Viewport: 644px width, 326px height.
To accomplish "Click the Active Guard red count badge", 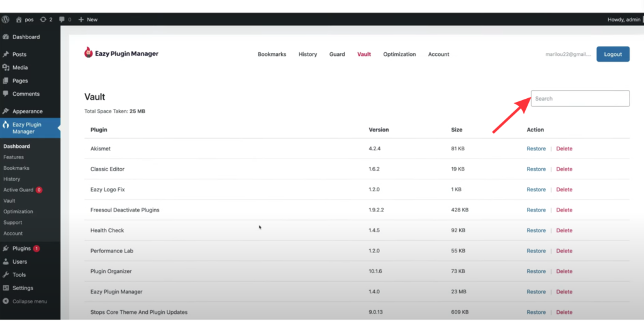I will (39, 190).
